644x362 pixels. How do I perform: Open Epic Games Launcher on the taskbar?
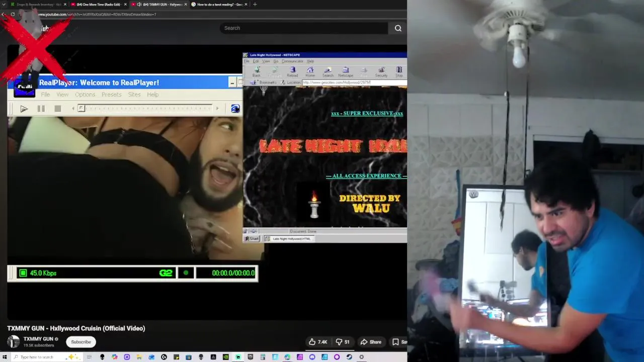[250, 357]
